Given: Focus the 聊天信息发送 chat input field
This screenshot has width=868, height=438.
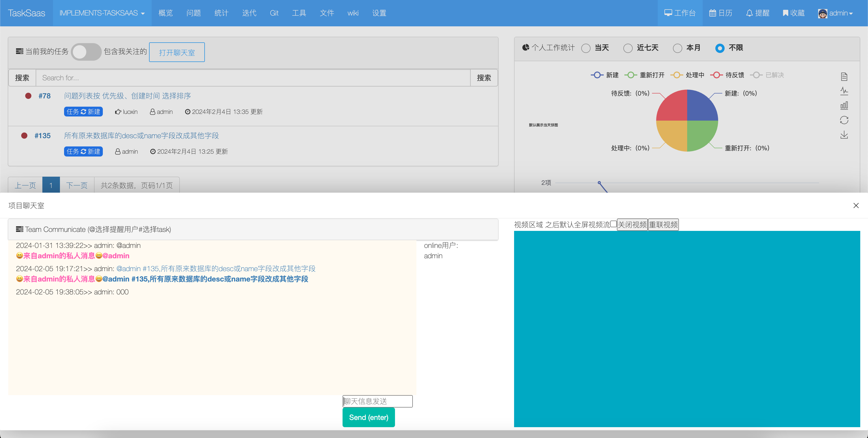Looking at the screenshot, I should [x=377, y=401].
